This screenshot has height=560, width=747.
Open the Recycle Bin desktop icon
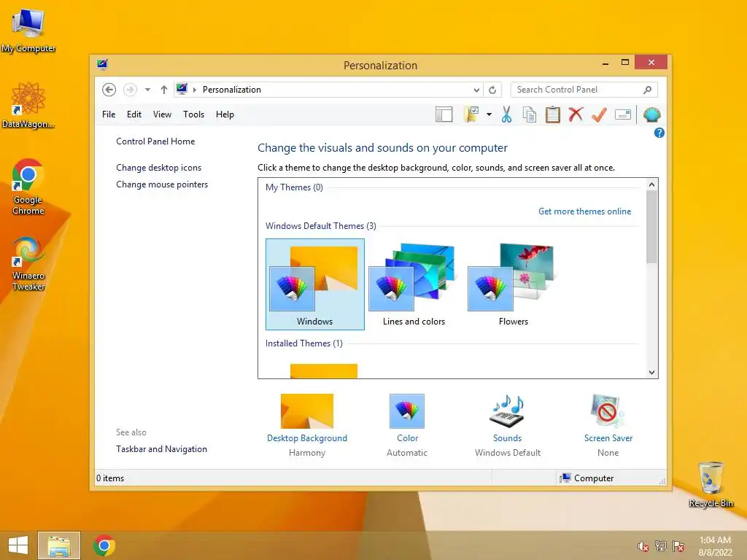pyautogui.click(x=711, y=484)
